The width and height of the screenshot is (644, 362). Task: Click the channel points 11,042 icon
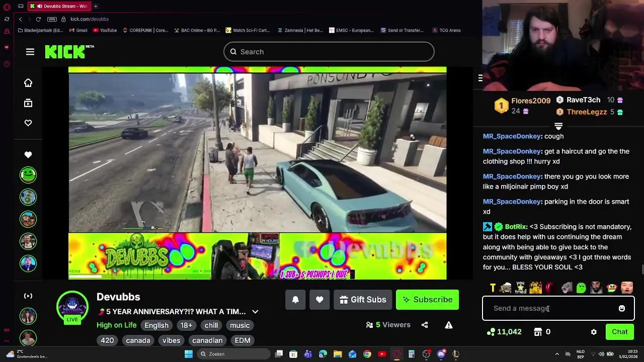[x=491, y=332]
